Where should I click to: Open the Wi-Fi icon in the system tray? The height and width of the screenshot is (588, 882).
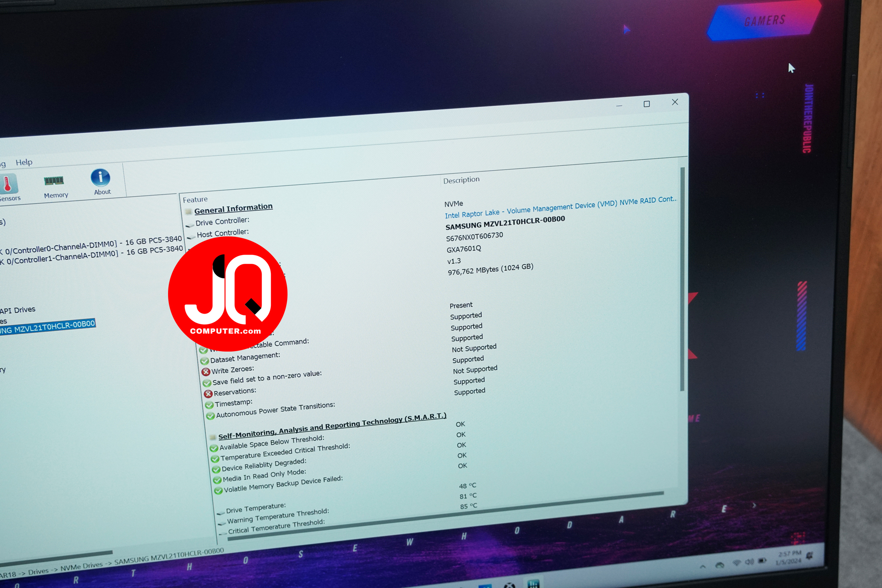(736, 562)
